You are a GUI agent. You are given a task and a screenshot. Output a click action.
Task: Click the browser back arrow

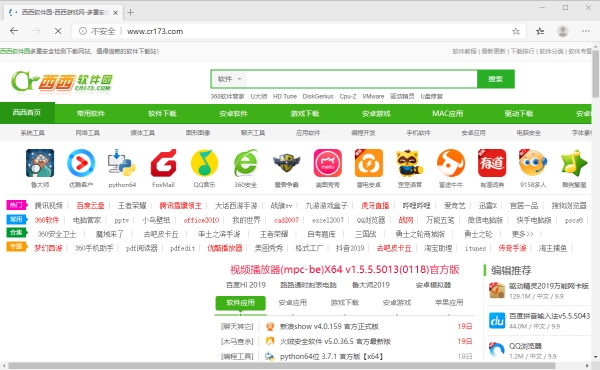[x=14, y=31]
